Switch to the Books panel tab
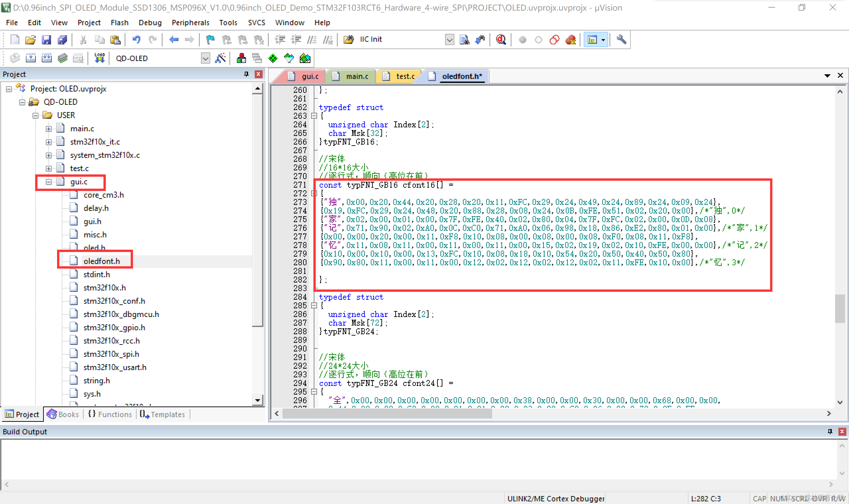Screen dimensions: 849x504 point(63,414)
